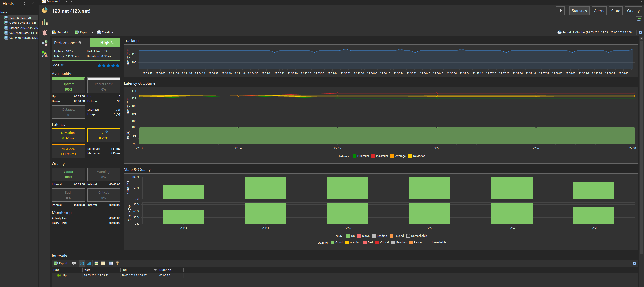Click the column chooser grid icon in Intervals

[x=111, y=263]
